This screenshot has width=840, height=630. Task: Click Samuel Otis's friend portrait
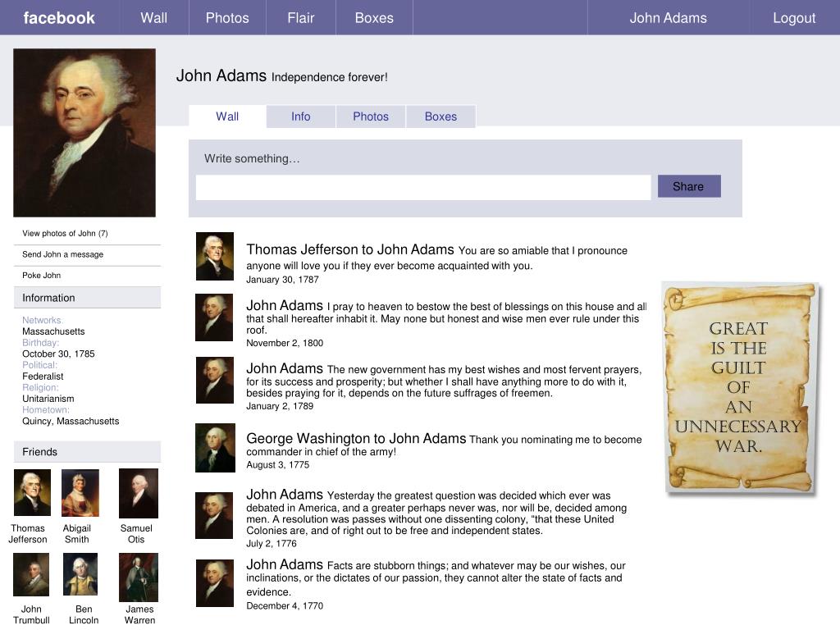tap(138, 493)
